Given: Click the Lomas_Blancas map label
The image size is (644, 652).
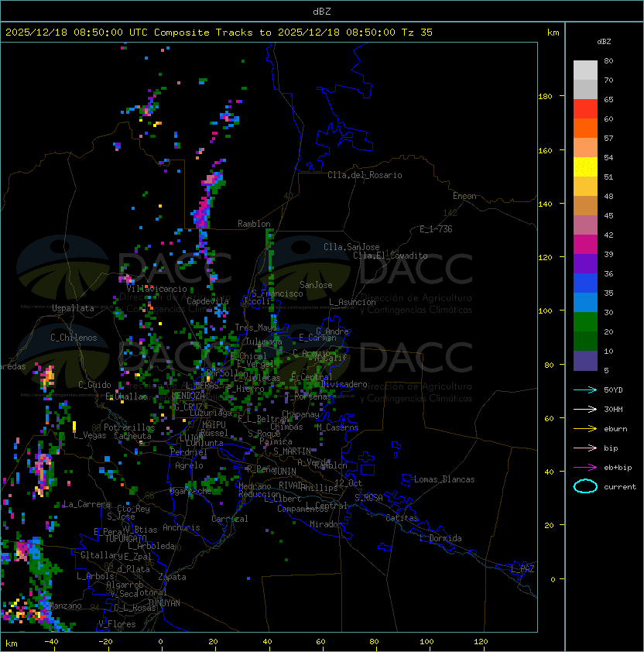Looking at the screenshot, I should [444, 479].
